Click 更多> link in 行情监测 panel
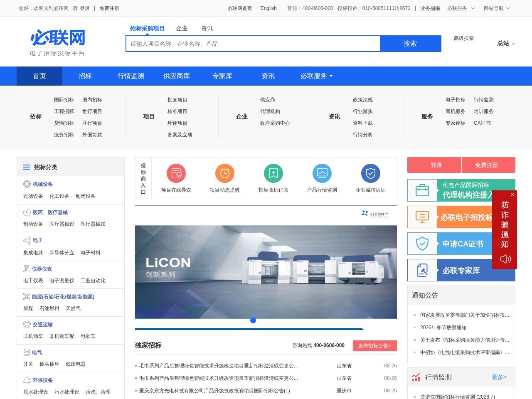This screenshot has width=532, height=399. click(499, 377)
